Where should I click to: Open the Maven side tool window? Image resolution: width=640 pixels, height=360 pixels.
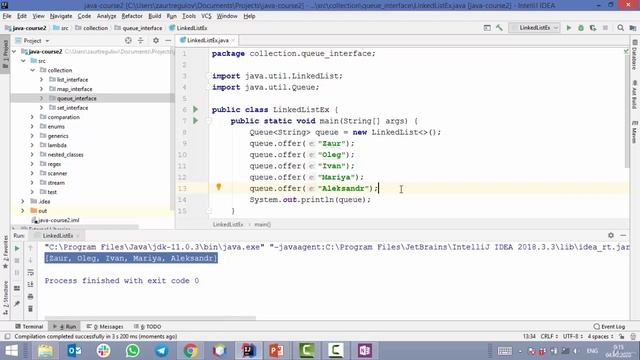(x=635, y=132)
